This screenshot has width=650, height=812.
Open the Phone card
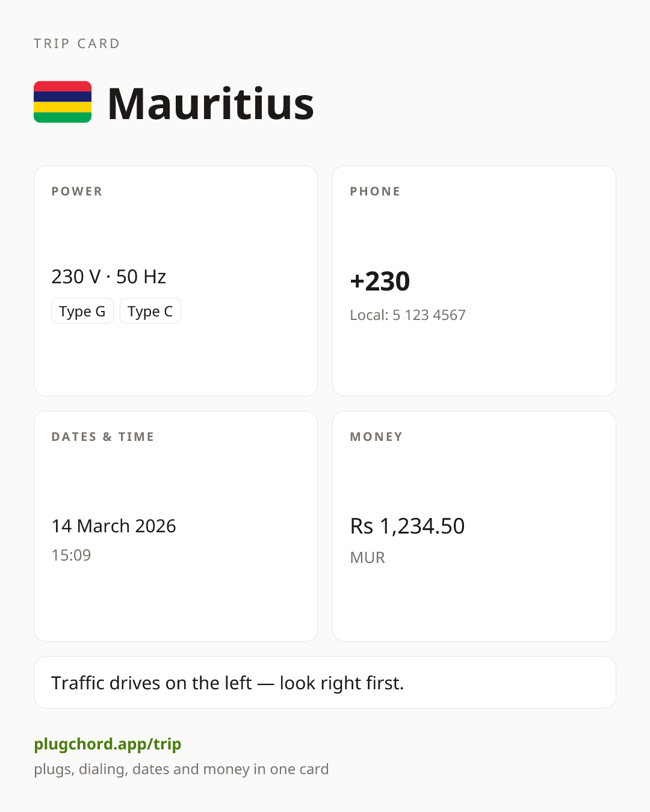(x=474, y=281)
